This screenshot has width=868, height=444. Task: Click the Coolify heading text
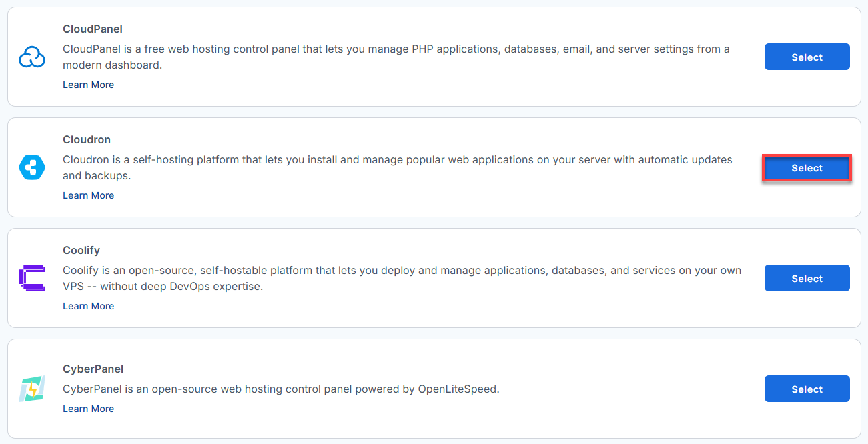click(81, 251)
